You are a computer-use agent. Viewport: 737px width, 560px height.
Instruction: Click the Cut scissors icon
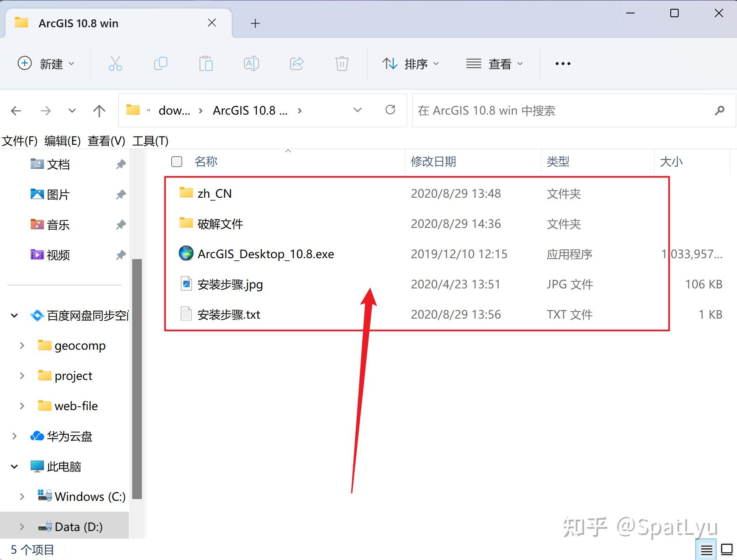(115, 64)
